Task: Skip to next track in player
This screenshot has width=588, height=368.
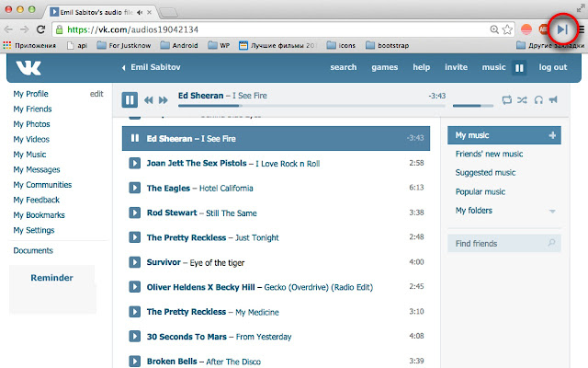Action: [164, 100]
